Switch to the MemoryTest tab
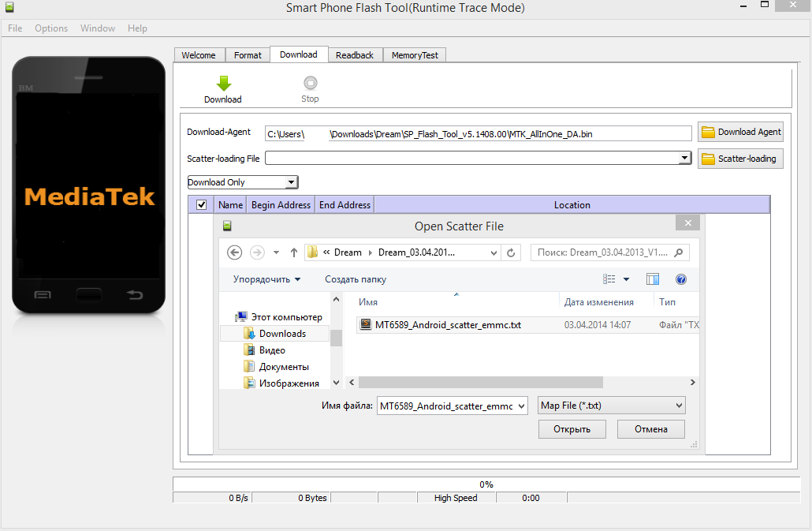The image size is (812, 531). point(415,55)
